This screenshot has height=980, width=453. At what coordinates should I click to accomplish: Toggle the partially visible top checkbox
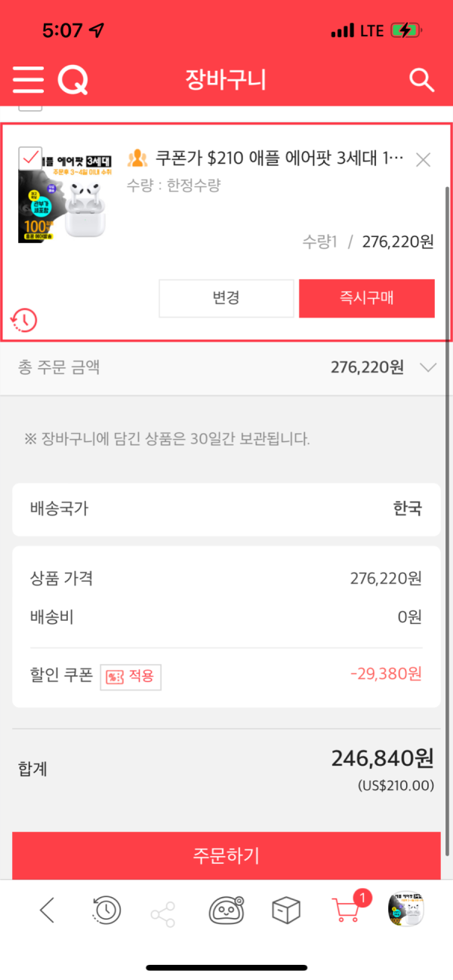[x=30, y=106]
